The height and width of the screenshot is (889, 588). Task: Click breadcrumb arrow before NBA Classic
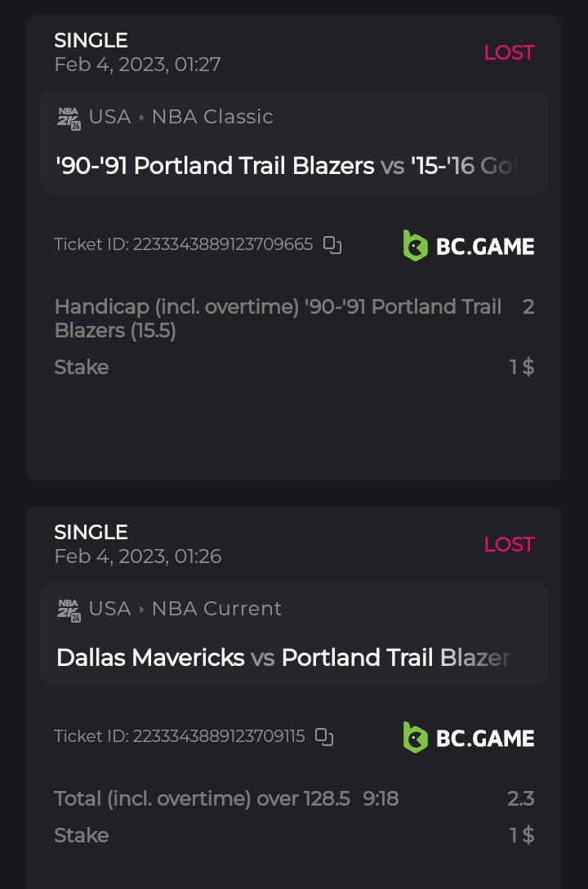pos(141,118)
